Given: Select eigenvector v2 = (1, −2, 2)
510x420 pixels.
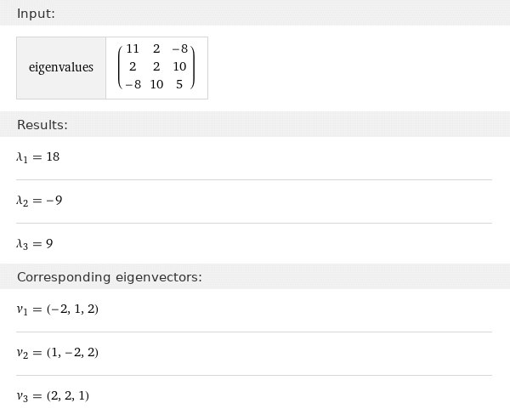Looking at the screenshot, I should click(57, 353).
